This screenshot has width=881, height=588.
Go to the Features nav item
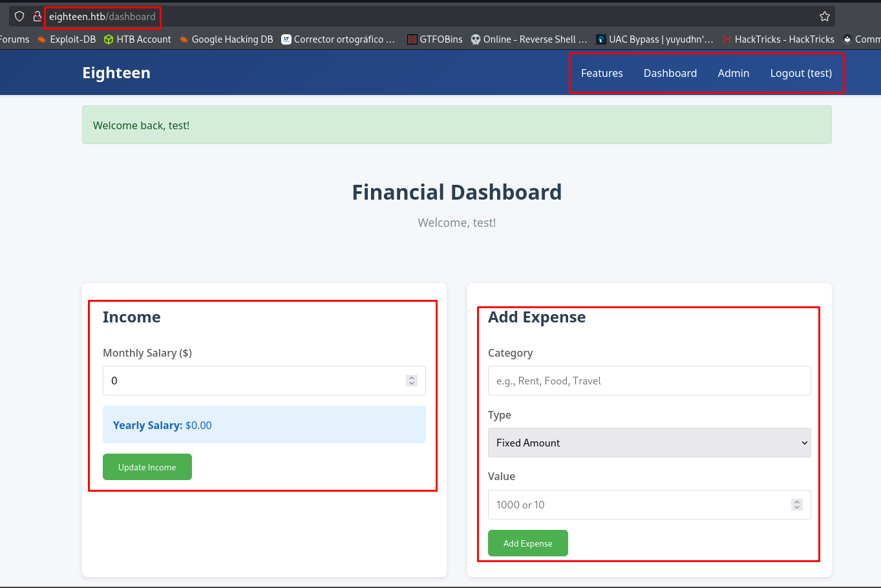pyautogui.click(x=602, y=73)
